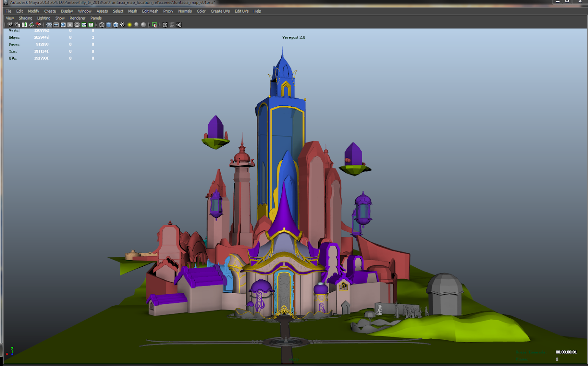Open the Lighting menu
This screenshot has width=588, height=366.
pos(44,18)
